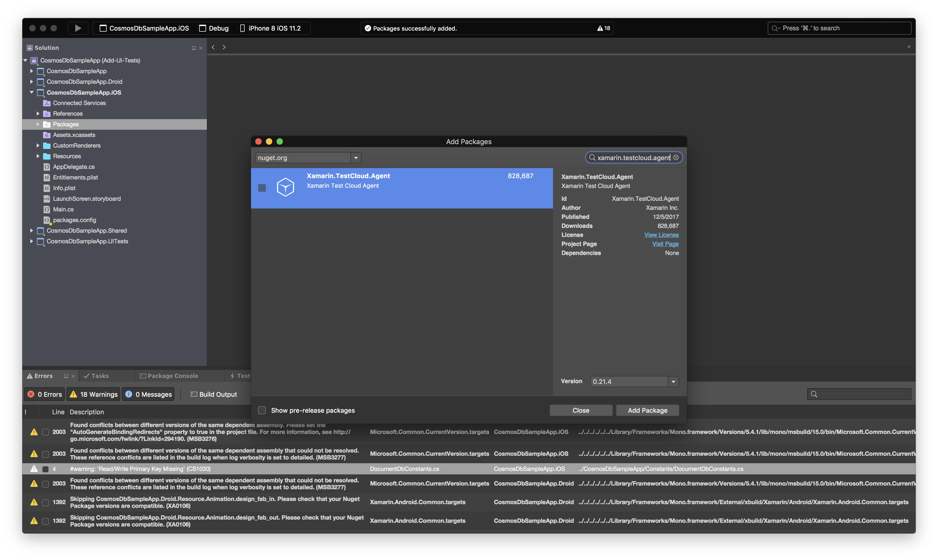Click the Add Package button

(647, 410)
